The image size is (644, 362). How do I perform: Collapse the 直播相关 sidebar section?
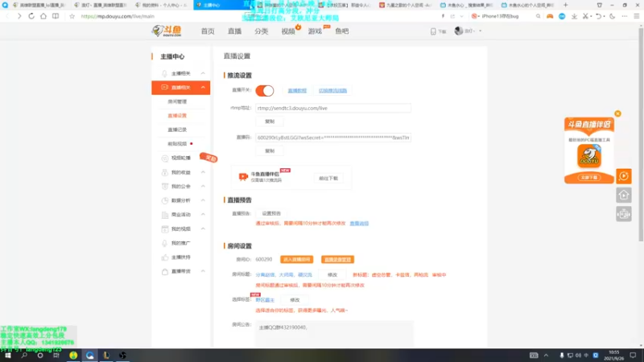click(203, 88)
